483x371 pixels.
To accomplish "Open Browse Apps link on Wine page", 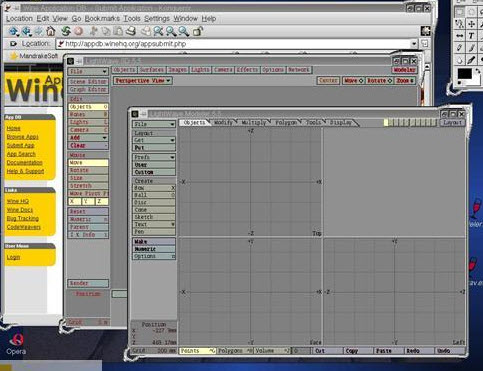I will click(23, 137).
